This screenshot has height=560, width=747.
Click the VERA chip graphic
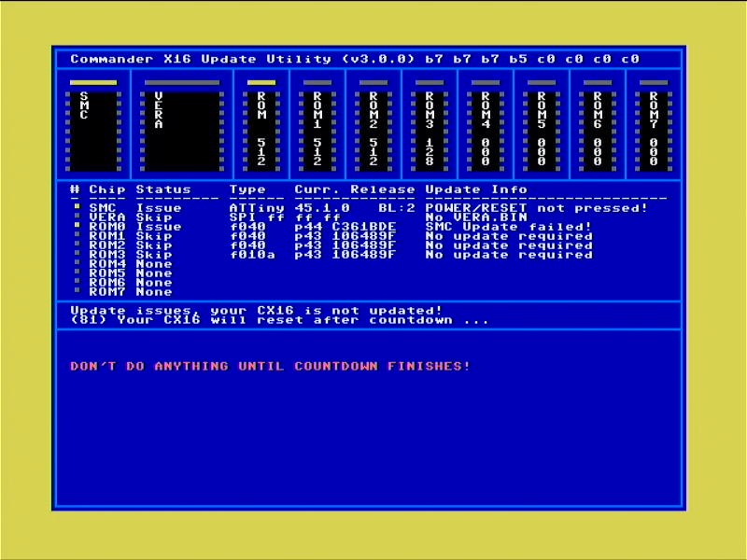click(182, 131)
